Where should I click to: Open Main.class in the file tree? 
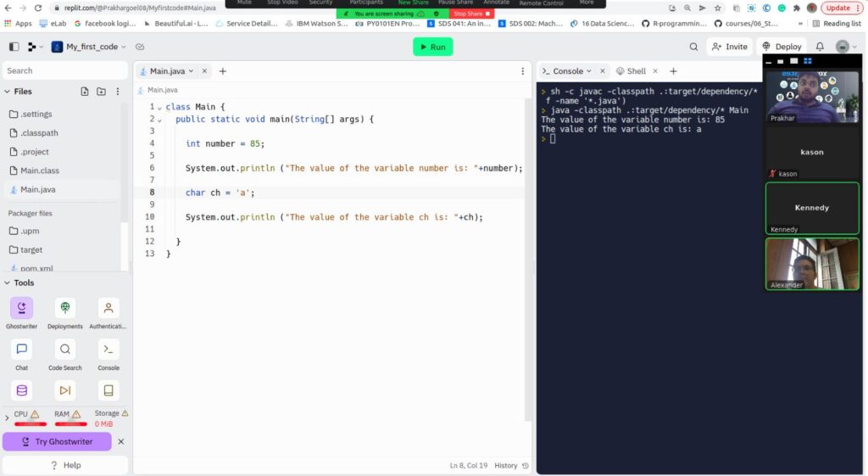pos(39,171)
